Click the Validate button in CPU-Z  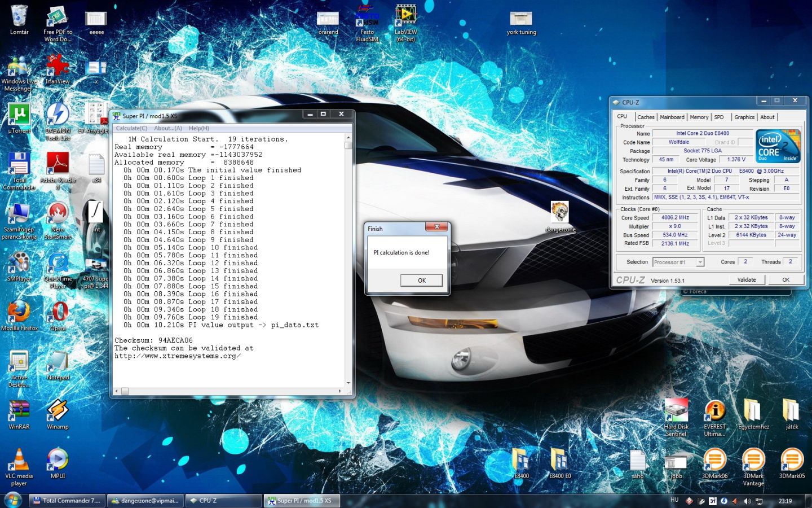(x=746, y=280)
